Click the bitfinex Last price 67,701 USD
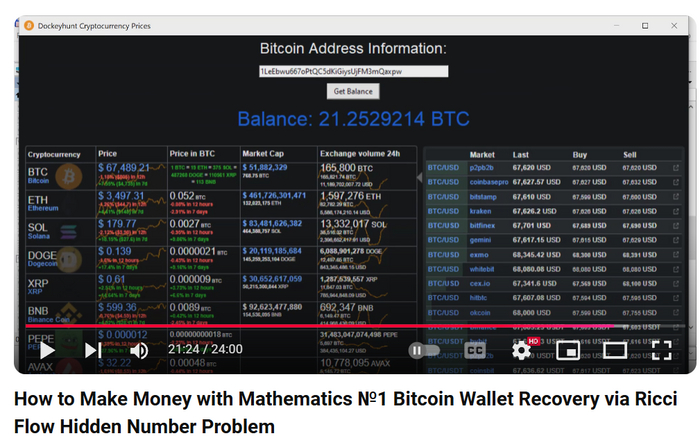 (x=532, y=226)
